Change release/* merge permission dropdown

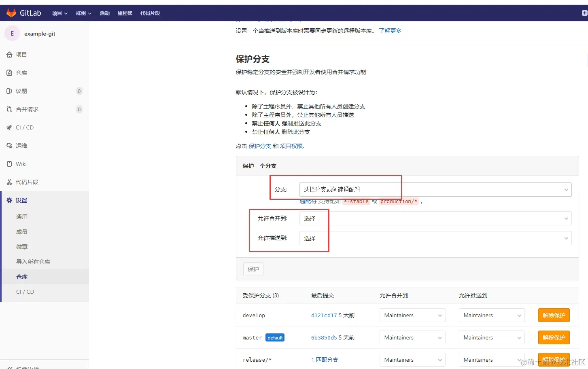tap(412, 360)
